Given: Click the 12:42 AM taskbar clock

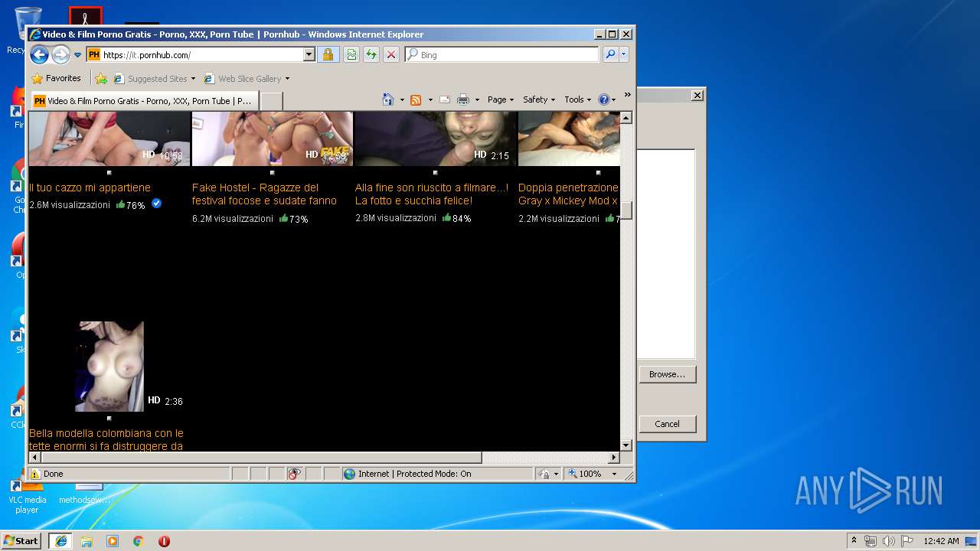Looking at the screenshot, I should [941, 541].
